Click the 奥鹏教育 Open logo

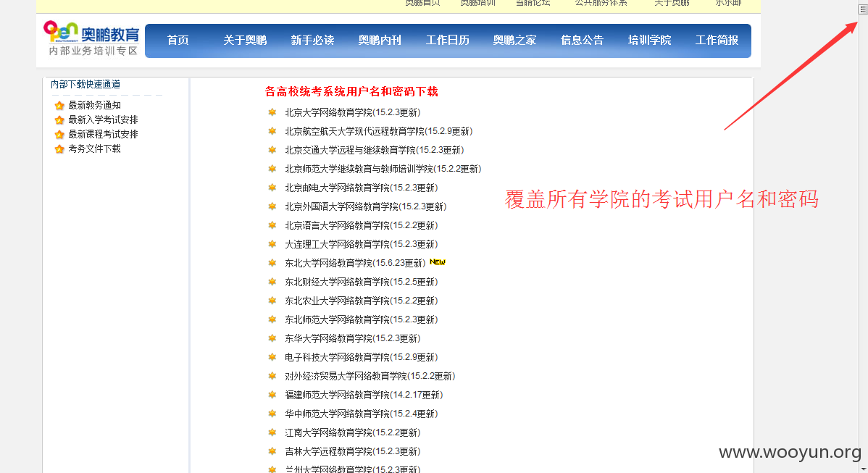[91, 38]
